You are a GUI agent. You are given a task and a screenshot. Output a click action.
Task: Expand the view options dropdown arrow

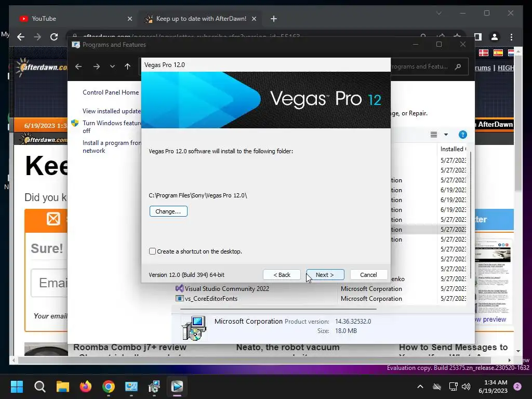pyautogui.click(x=446, y=135)
